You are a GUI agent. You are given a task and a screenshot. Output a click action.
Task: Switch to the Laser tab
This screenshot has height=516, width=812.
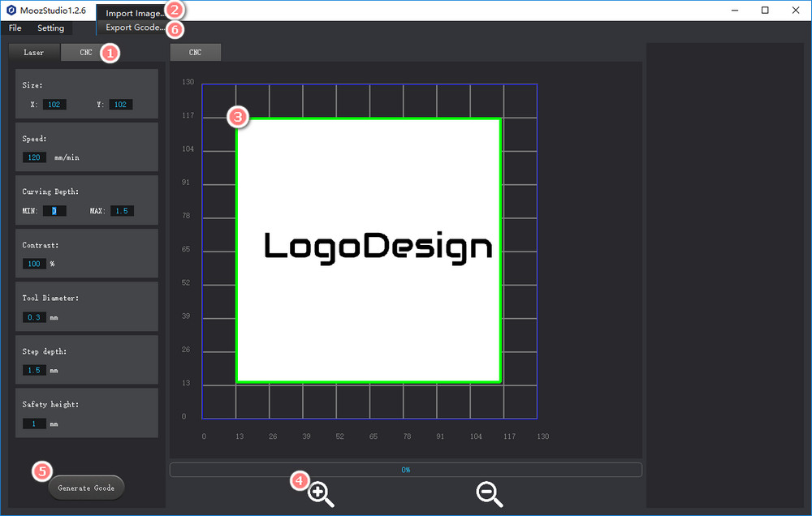[34, 53]
